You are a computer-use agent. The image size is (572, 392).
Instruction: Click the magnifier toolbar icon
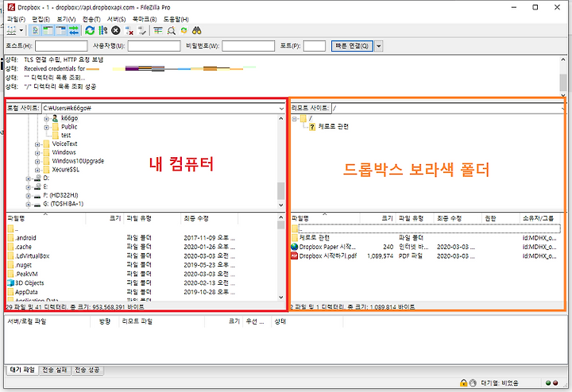coord(171,31)
